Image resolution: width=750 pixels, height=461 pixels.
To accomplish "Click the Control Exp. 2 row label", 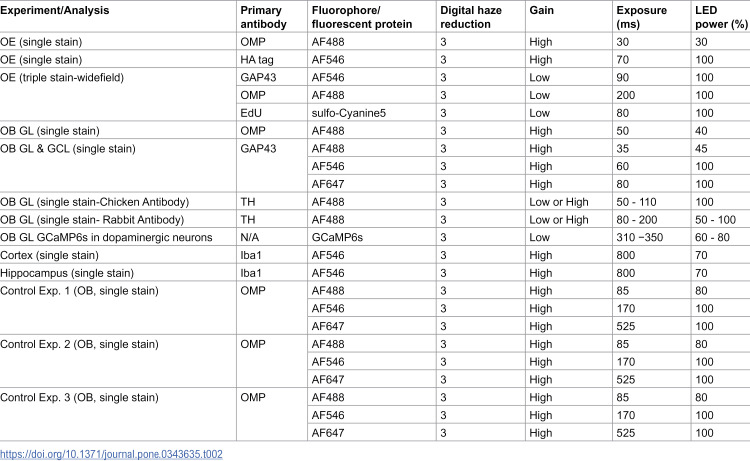I will [x=79, y=344].
